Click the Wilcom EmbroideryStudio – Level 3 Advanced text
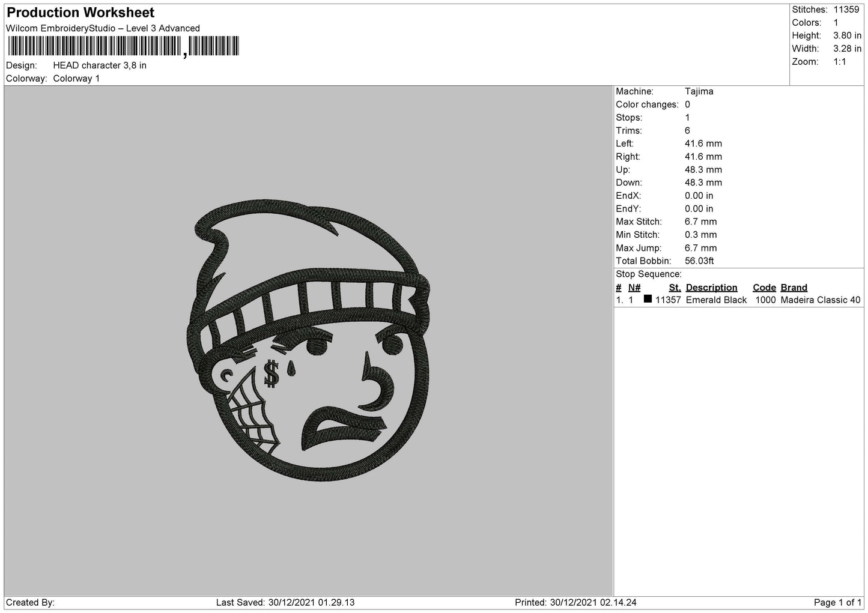This screenshot has height=613, width=868. coord(103,28)
